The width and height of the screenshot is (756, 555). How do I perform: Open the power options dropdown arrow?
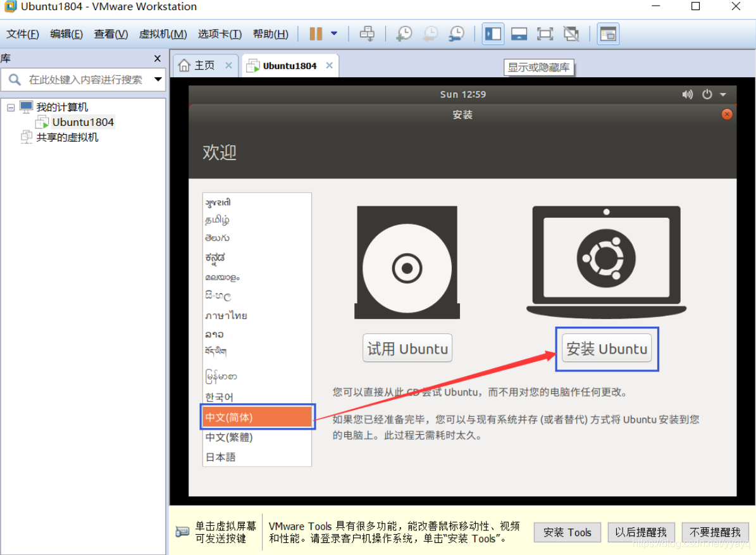(334, 34)
